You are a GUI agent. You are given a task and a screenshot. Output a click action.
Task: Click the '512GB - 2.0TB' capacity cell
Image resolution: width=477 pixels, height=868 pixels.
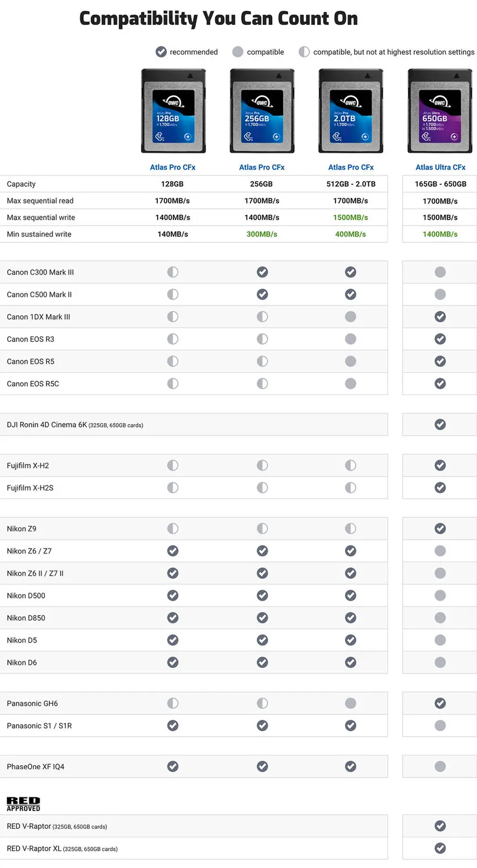point(351,184)
